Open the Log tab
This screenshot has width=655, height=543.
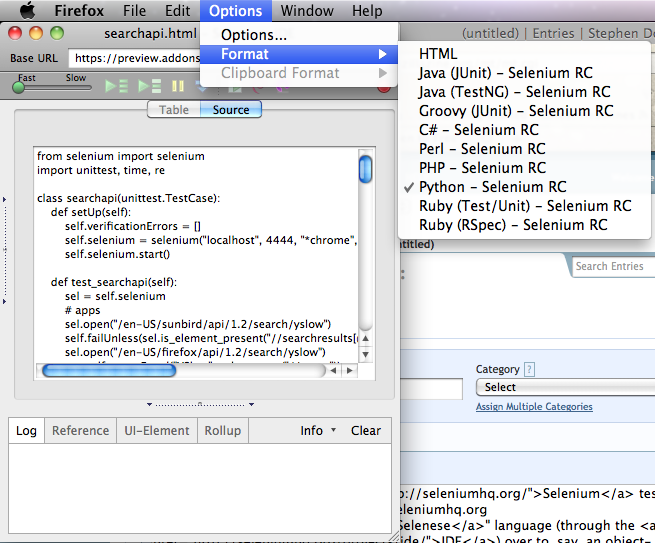click(26, 430)
